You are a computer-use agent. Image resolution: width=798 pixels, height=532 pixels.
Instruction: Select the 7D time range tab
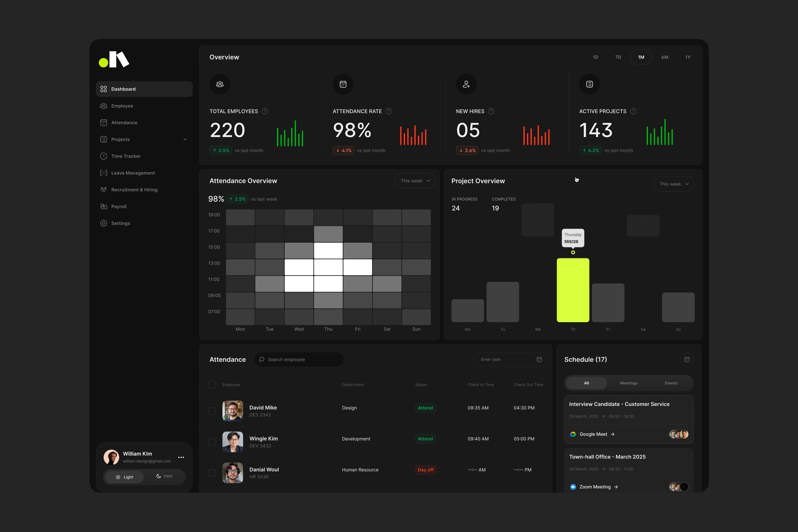618,57
